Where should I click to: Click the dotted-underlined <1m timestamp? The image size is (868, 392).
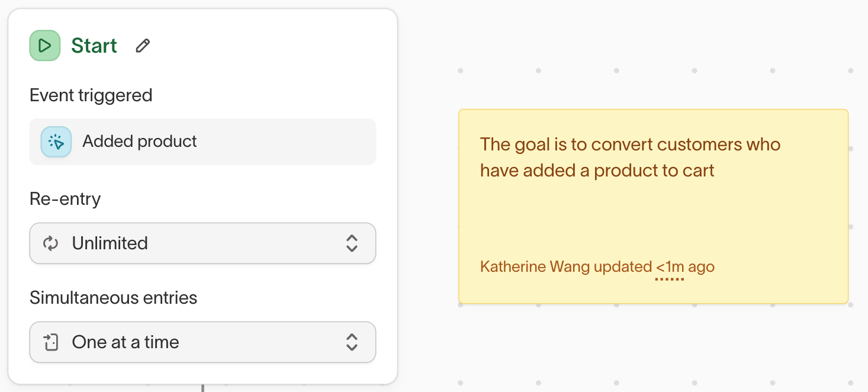(670, 267)
